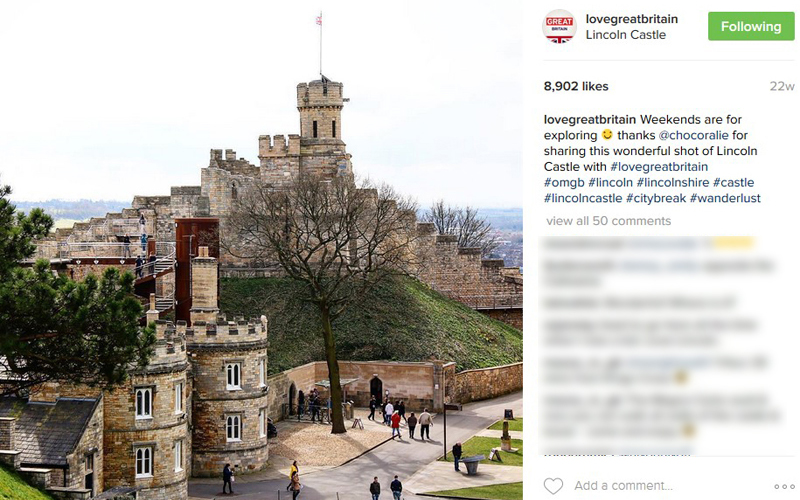This screenshot has height=500, width=800.
Task: Click the 22w post timestamp
Action: click(782, 86)
